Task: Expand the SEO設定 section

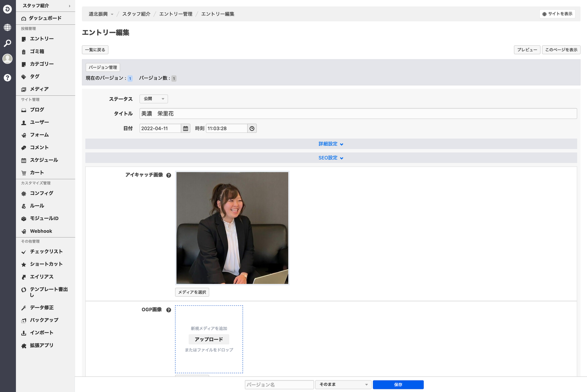Action: 331,158
